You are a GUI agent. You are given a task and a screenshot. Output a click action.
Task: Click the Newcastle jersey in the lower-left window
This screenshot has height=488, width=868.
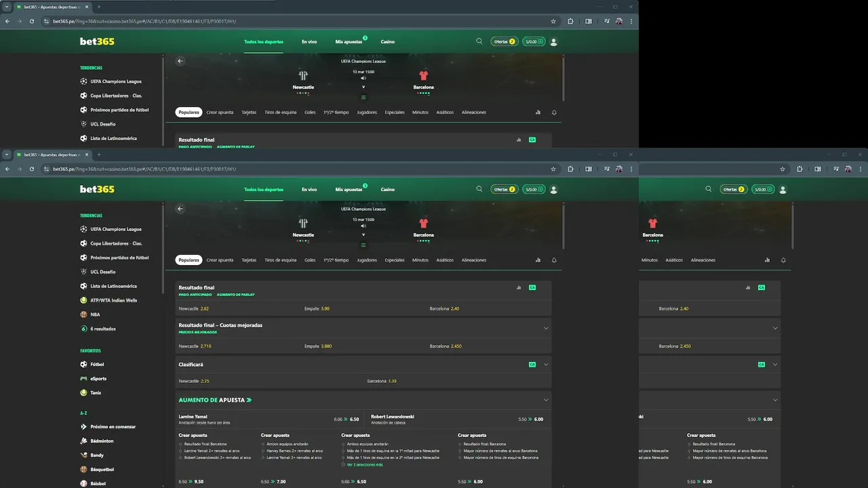point(303,223)
